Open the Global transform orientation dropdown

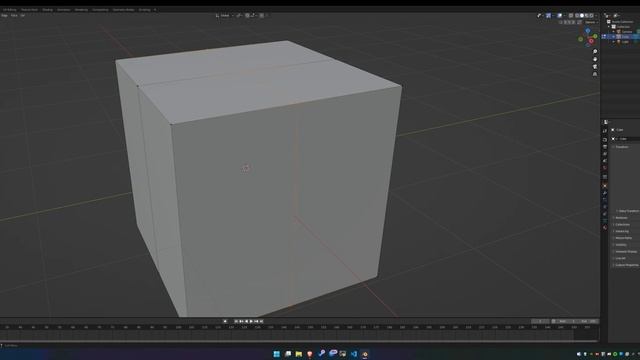tap(225, 16)
